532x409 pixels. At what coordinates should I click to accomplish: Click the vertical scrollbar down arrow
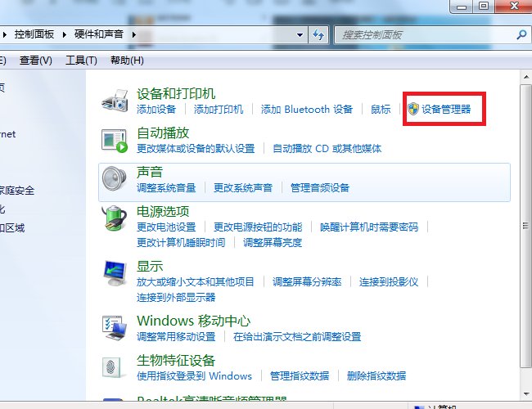(x=526, y=394)
